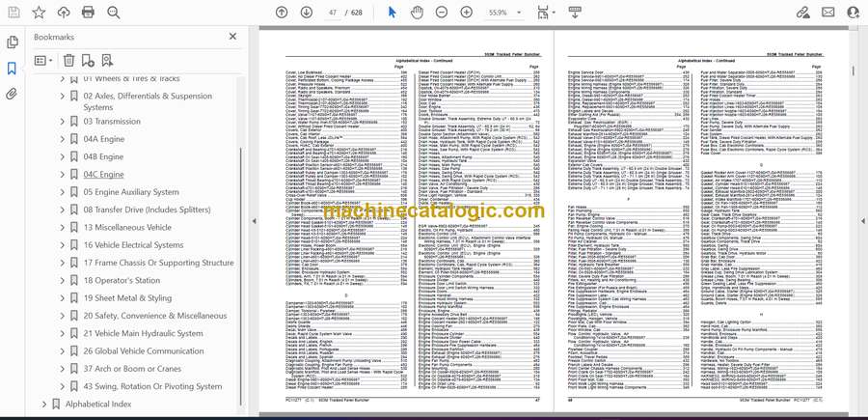Expand the 04A Engine bookmark
This screenshot has width=868, height=420.
click(x=62, y=139)
